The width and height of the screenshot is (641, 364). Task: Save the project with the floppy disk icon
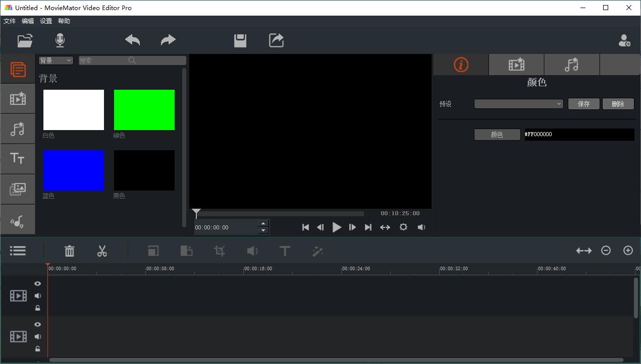(240, 40)
